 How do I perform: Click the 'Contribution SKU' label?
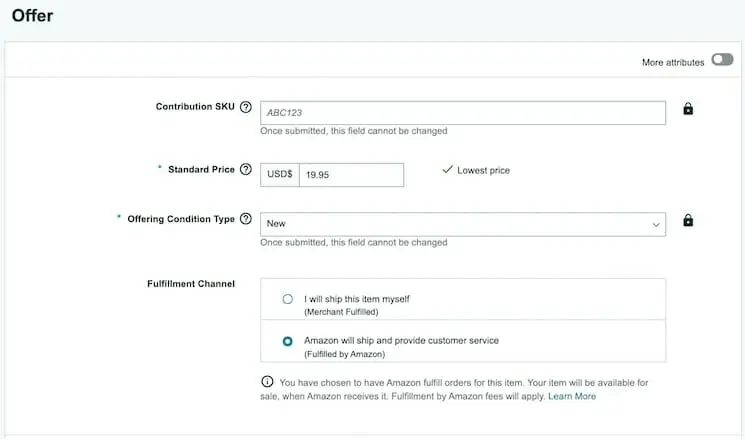click(x=195, y=106)
